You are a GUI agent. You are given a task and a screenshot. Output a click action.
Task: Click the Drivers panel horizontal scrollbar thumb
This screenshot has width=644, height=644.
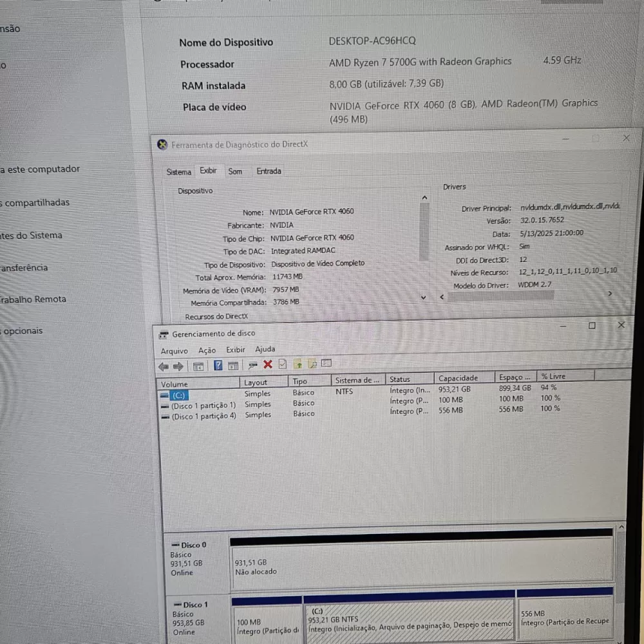(x=500, y=296)
